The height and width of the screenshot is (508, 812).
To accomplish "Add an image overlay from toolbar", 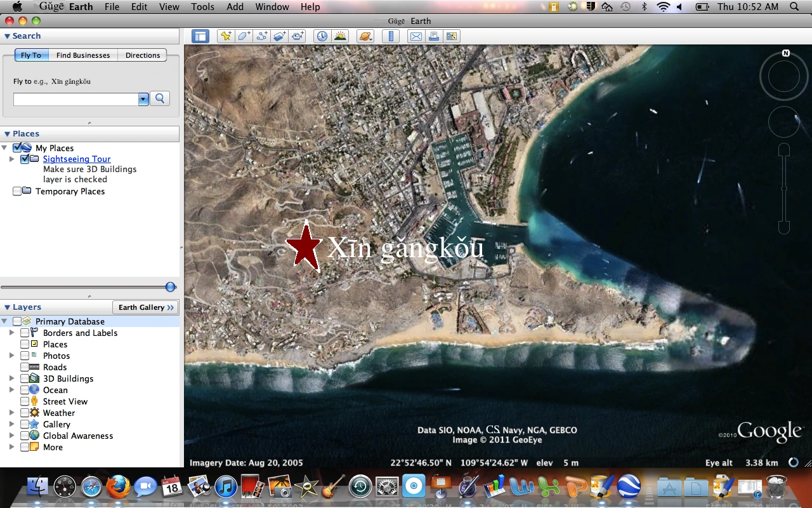I will pos(280,36).
